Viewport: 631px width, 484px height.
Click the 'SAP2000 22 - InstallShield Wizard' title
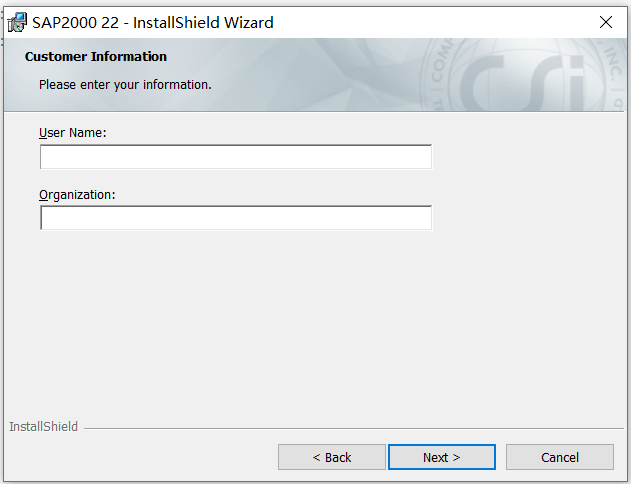tap(153, 23)
